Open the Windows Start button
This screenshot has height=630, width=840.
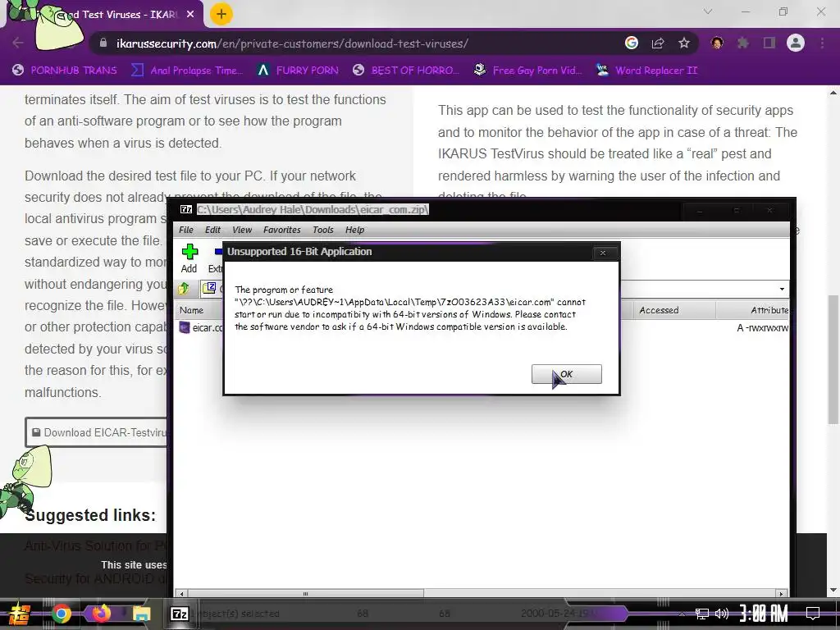pyautogui.click(x=19, y=614)
